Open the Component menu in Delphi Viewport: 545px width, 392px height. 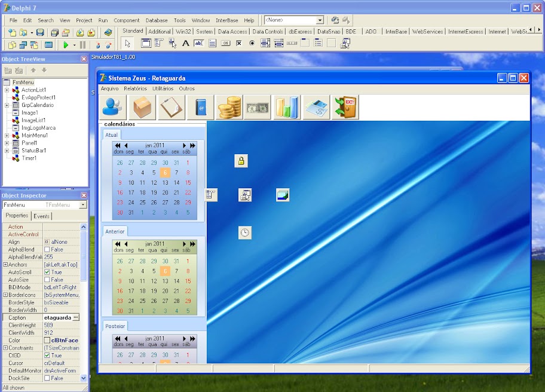[127, 20]
